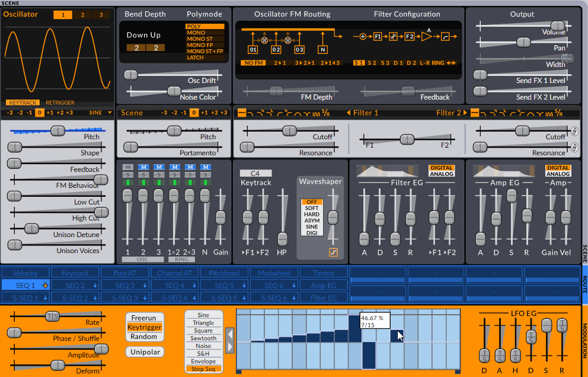
Task: Pick the SOFT waveshaper type
Action: click(312, 208)
